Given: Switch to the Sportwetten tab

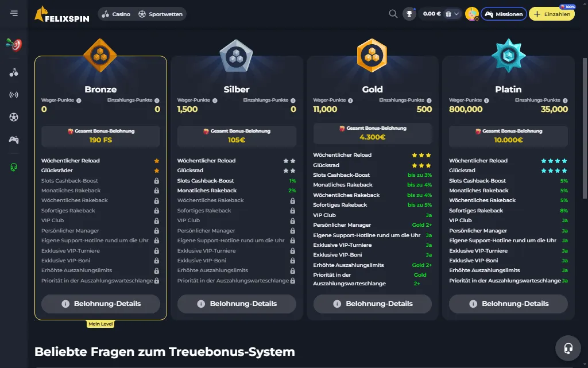Looking at the screenshot, I should (x=160, y=13).
